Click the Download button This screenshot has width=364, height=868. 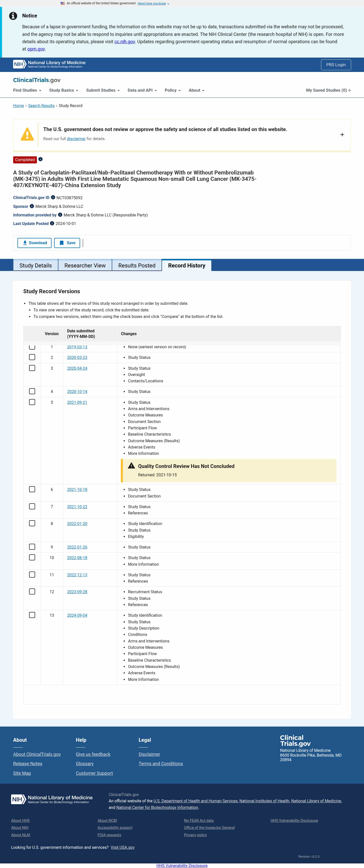point(34,243)
